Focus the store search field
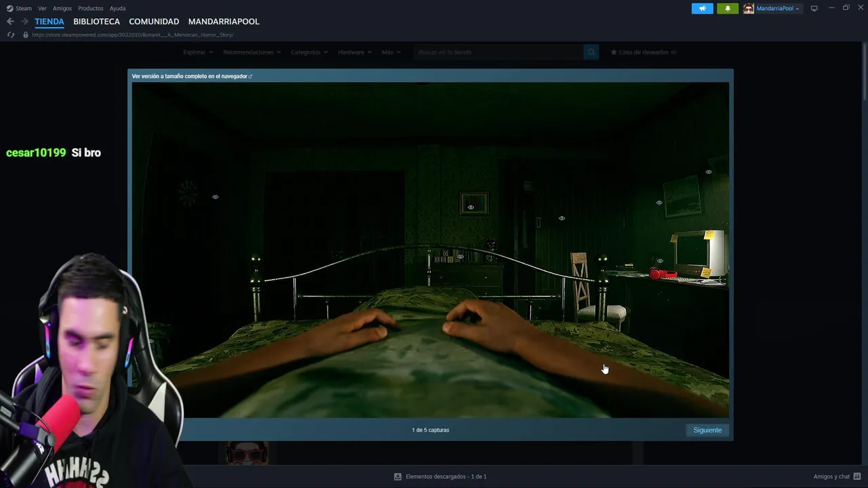Image resolution: width=868 pixels, height=488 pixels. pyautogui.click(x=498, y=52)
